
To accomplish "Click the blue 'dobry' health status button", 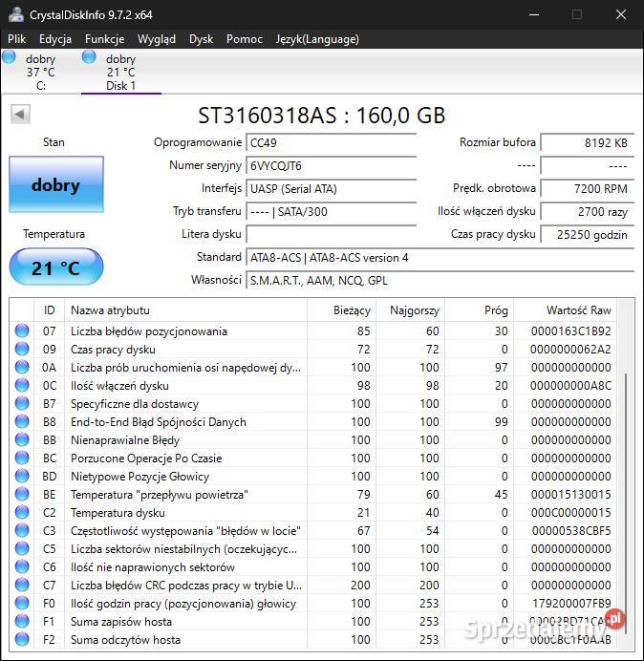I will (55, 184).
